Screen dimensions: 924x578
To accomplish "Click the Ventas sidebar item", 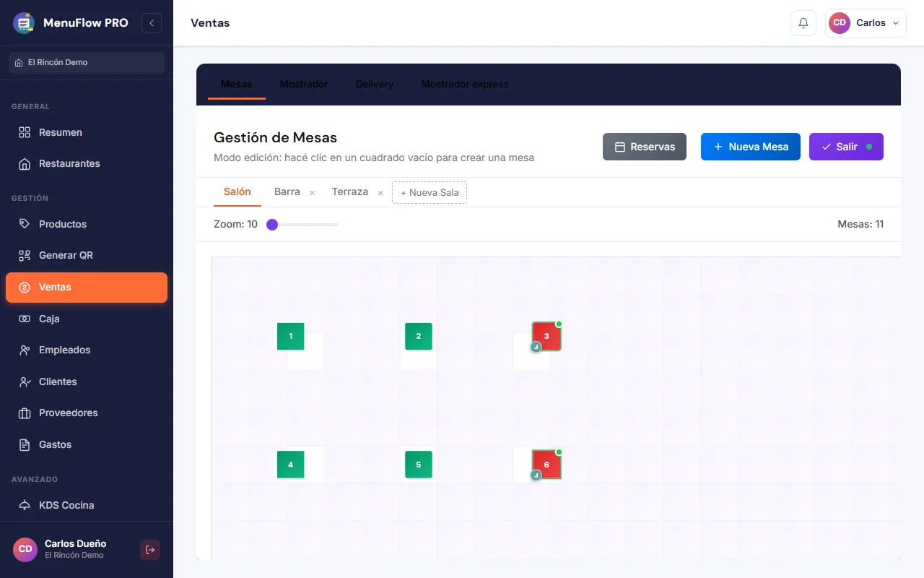I will click(x=87, y=287).
